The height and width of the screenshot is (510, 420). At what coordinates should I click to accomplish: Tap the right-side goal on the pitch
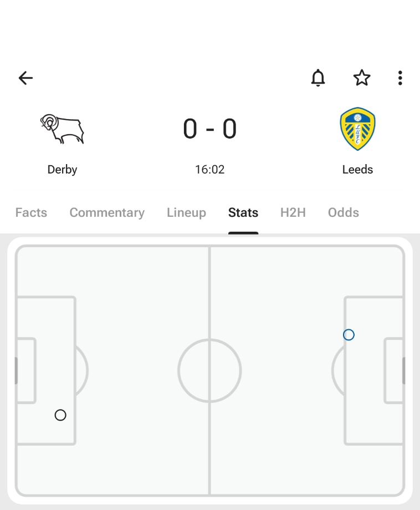[403, 370]
